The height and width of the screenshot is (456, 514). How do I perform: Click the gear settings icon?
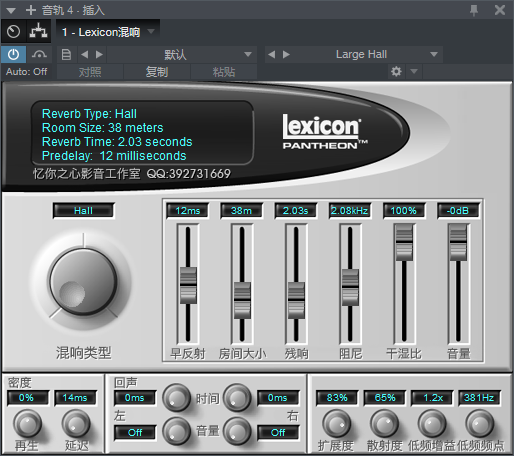pos(396,71)
